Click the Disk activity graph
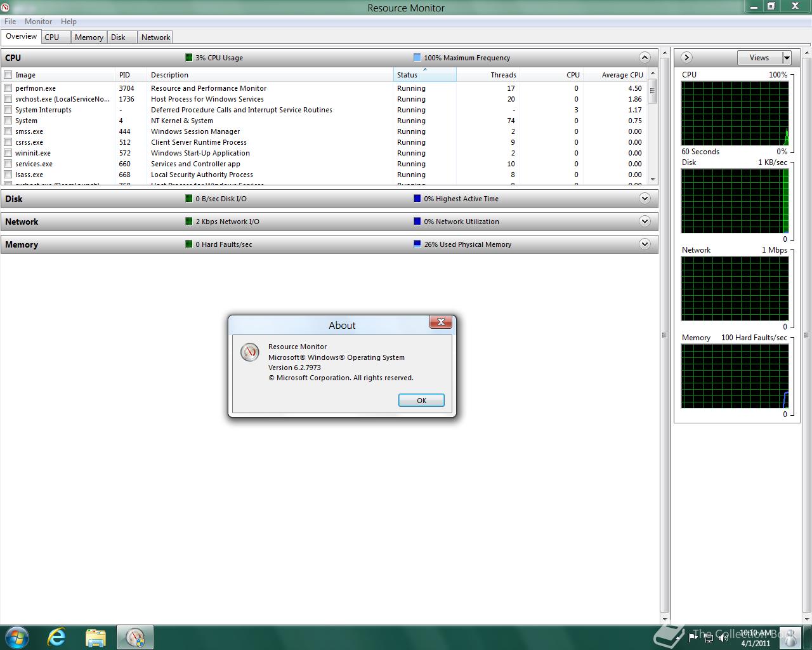This screenshot has height=650, width=812. (735, 201)
